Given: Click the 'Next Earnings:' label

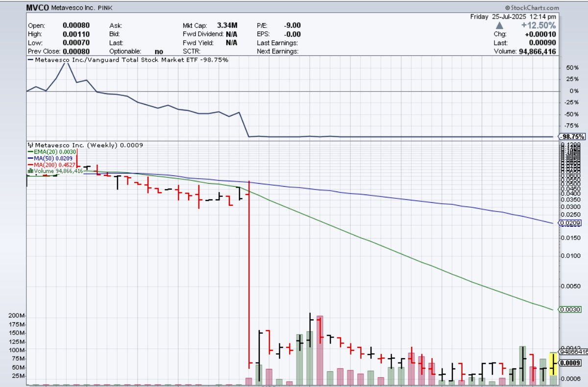Looking at the screenshot, I should 277,51.
